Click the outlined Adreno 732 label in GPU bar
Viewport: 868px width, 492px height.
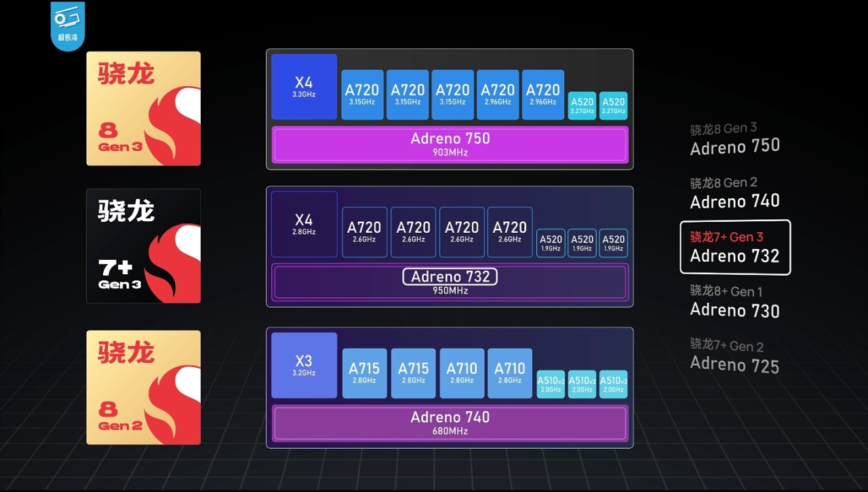click(x=450, y=276)
